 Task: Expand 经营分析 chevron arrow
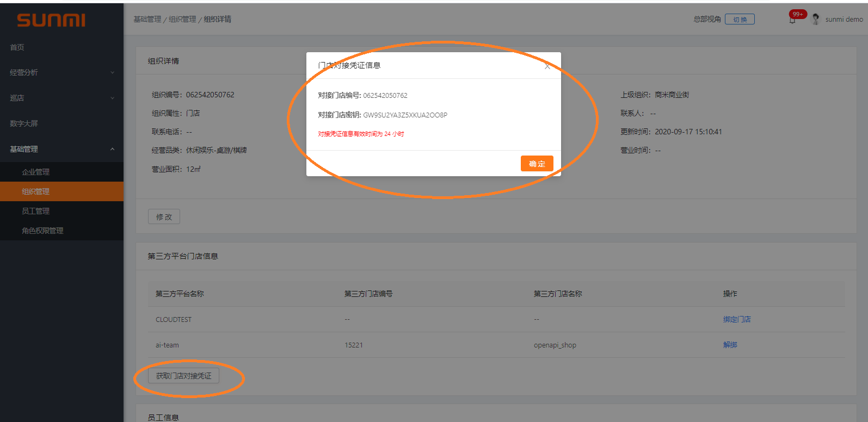coord(113,72)
